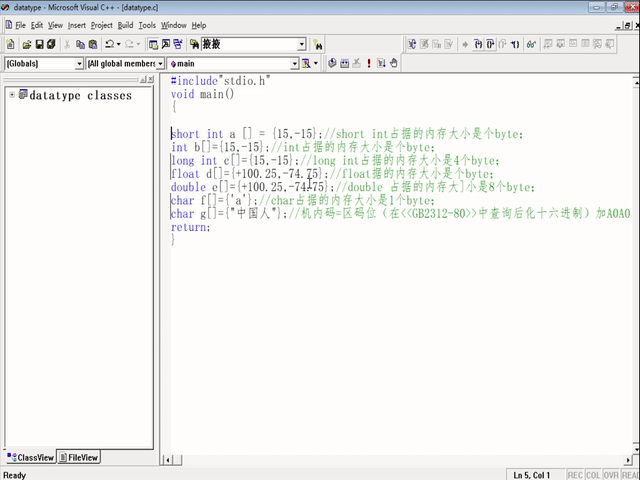This screenshot has height=480, width=640.
Task: Open the (Globals) class dropdown
Action: point(79,64)
